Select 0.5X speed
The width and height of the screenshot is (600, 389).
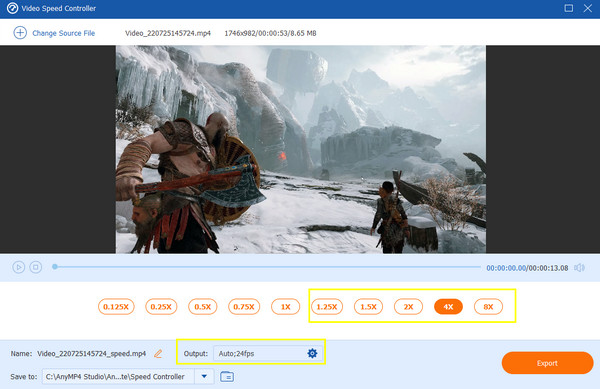[202, 307]
